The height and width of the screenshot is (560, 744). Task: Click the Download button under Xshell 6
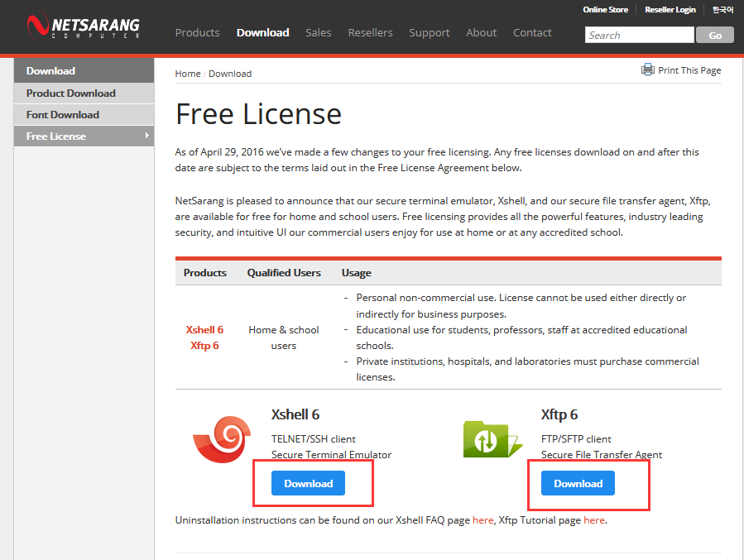(309, 483)
